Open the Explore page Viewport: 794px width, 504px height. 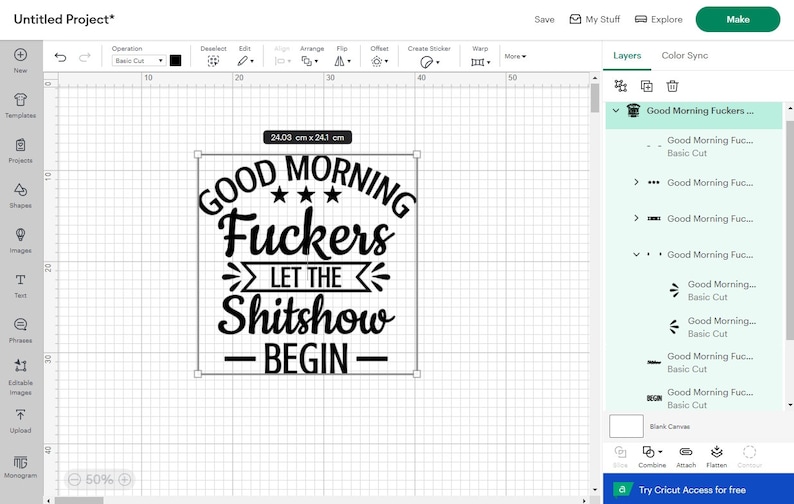point(659,19)
